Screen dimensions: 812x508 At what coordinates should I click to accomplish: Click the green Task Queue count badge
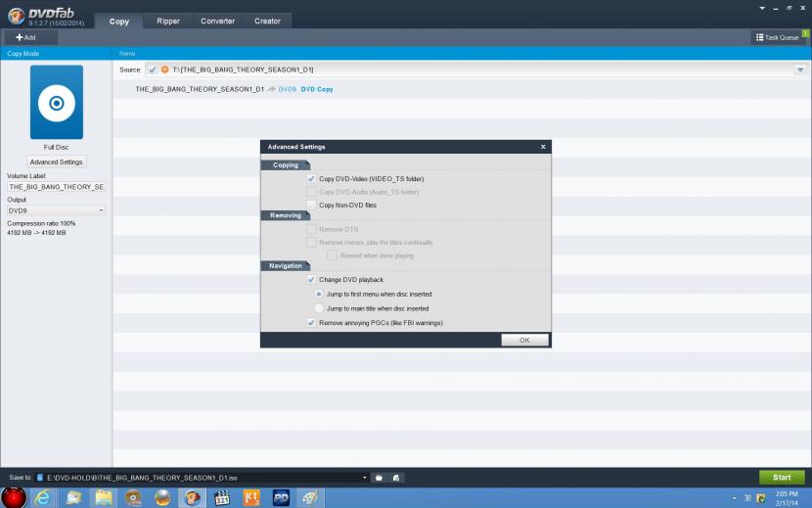click(x=805, y=33)
